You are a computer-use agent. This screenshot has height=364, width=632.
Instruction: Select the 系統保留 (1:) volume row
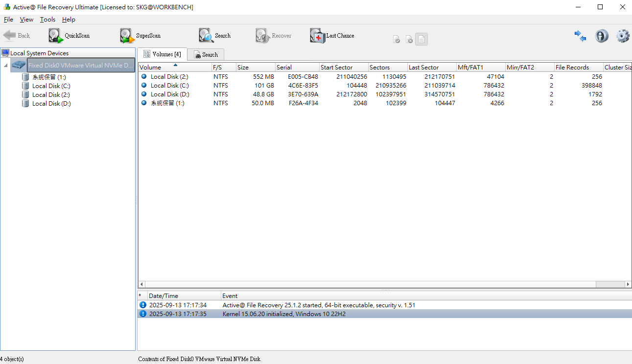(x=384, y=103)
